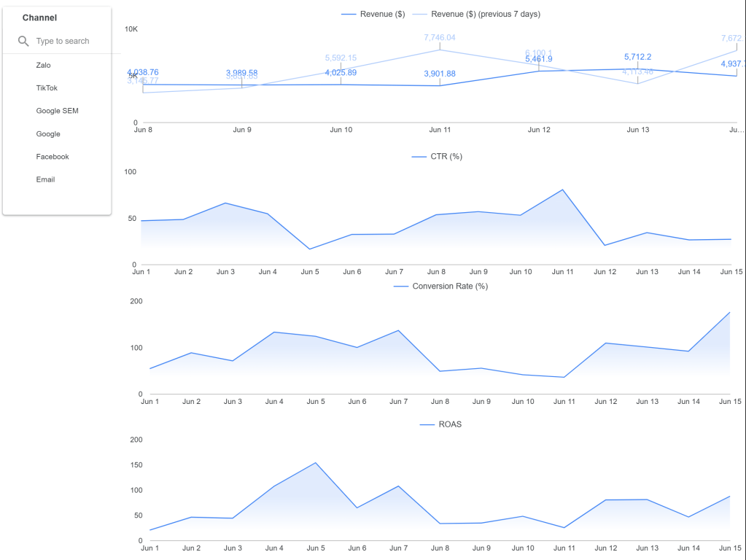Select TikTok in the Channel list
746x560 pixels.
(47, 88)
